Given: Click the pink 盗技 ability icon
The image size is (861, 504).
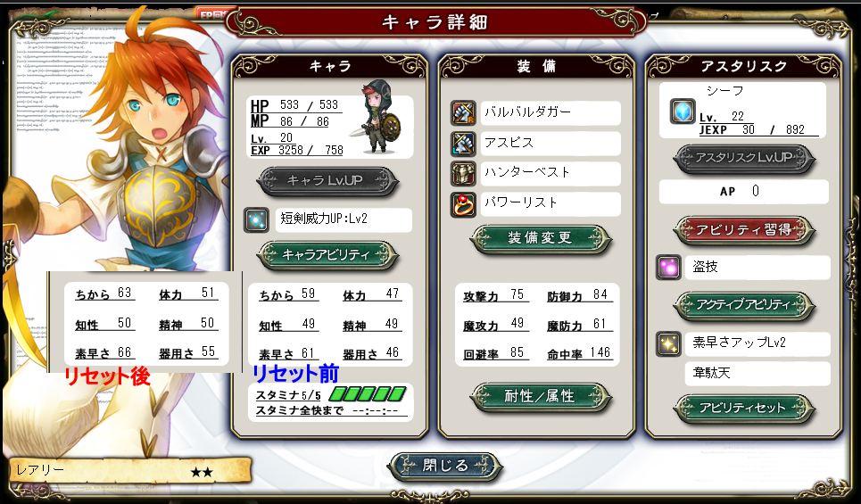Looking at the screenshot, I should pos(669,268).
